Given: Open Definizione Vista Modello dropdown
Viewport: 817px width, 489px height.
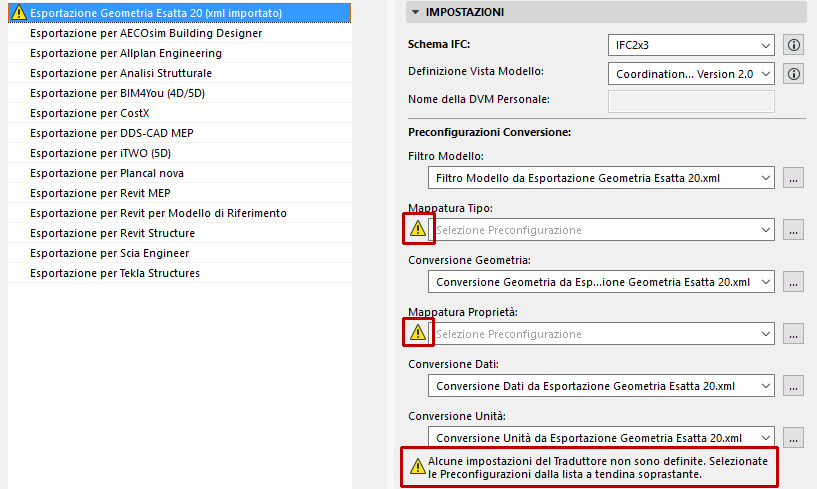Looking at the screenshot, I should tap(691, 73).
